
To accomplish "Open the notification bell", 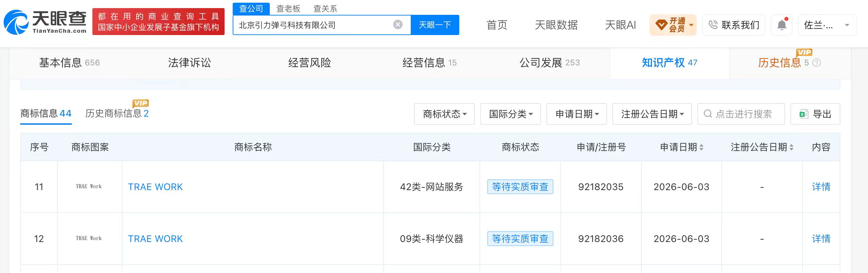I will pyautogui.click(x=782, y=25).
